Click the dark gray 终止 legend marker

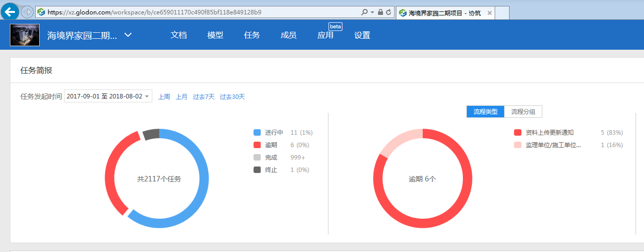[x=257, y=170]
